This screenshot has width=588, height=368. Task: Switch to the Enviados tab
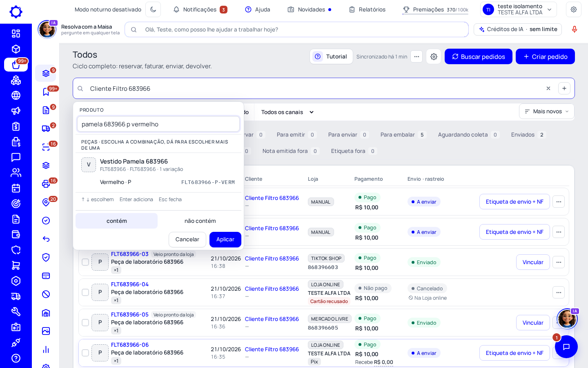(x=528, y=135)
